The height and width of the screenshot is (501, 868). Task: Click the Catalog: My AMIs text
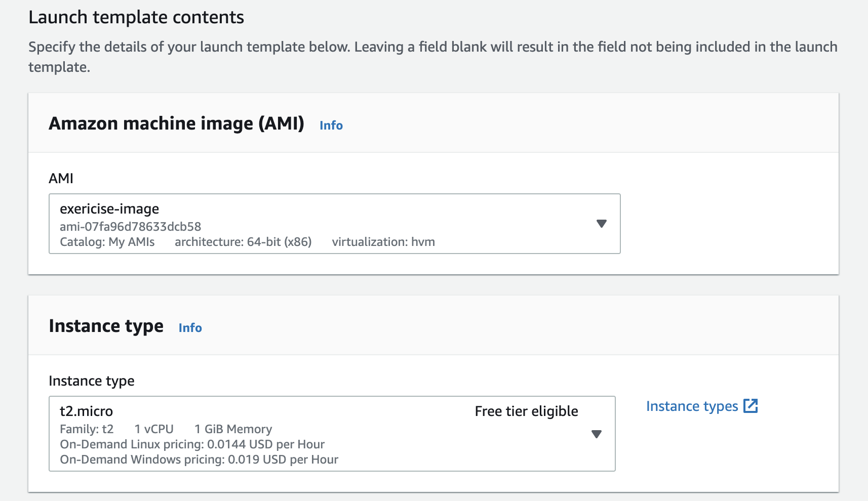[x=107, y=242]
